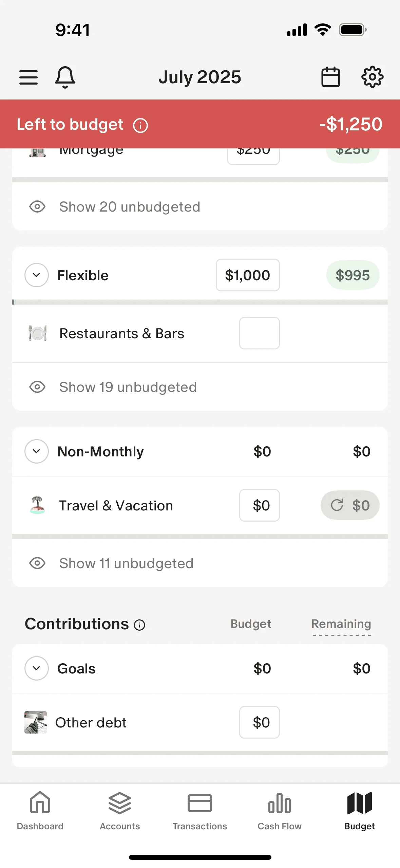Toggle the Remaining column header

pyautogui.click(x=341, y=624)
